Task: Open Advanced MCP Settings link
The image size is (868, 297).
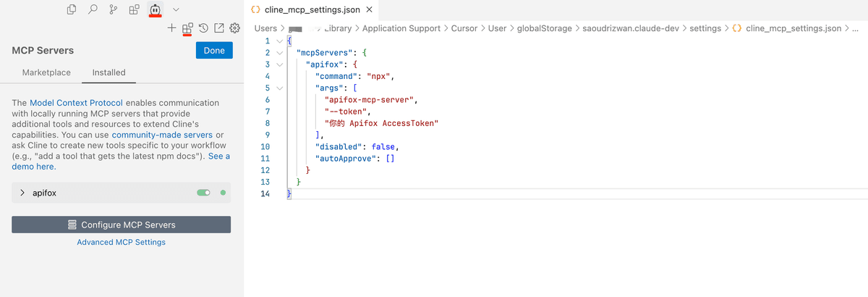Action: pyautogui.click(x=121, y=242)
